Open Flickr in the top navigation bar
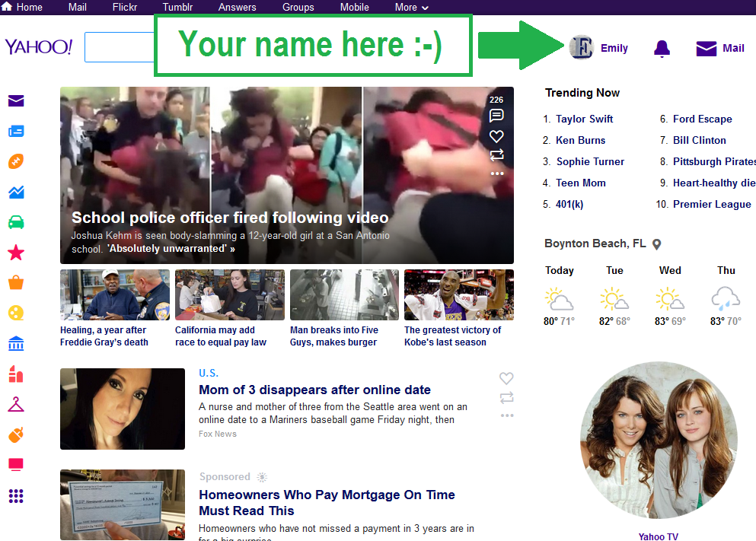Screen dimensions: 756x541 (125, 7)
